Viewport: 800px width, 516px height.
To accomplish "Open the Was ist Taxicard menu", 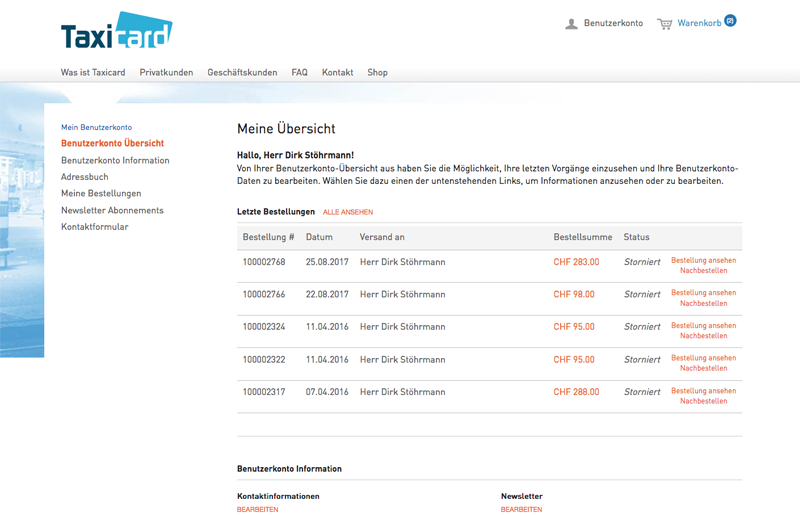I will (x=93, y=73).
